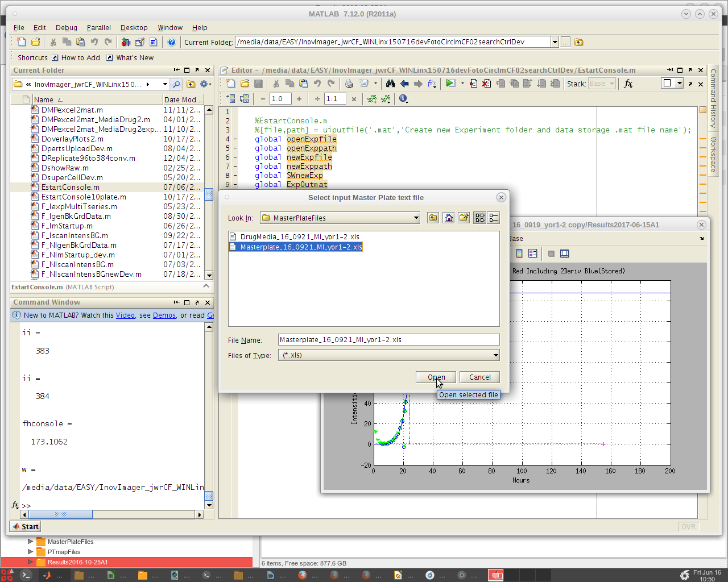
Task: Select DrugMedia_16_0921_MI_yor1-2.xls file
Action: 299,236
